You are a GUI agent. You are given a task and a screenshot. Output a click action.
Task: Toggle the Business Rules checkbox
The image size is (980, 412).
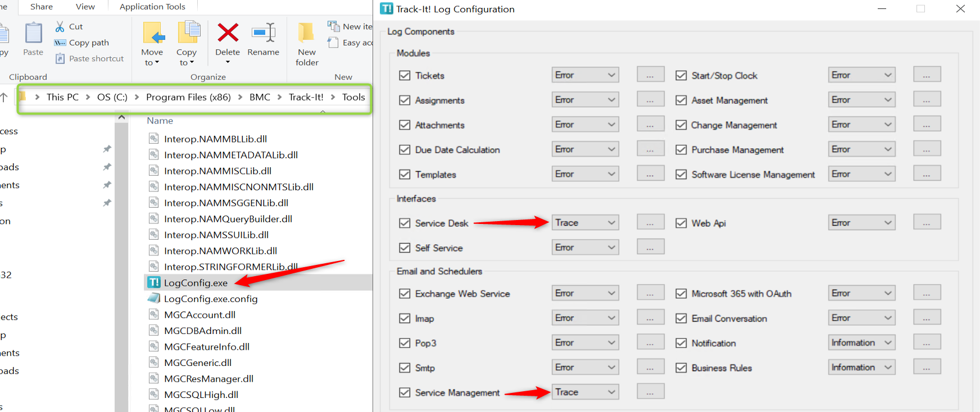pos(681,368)
